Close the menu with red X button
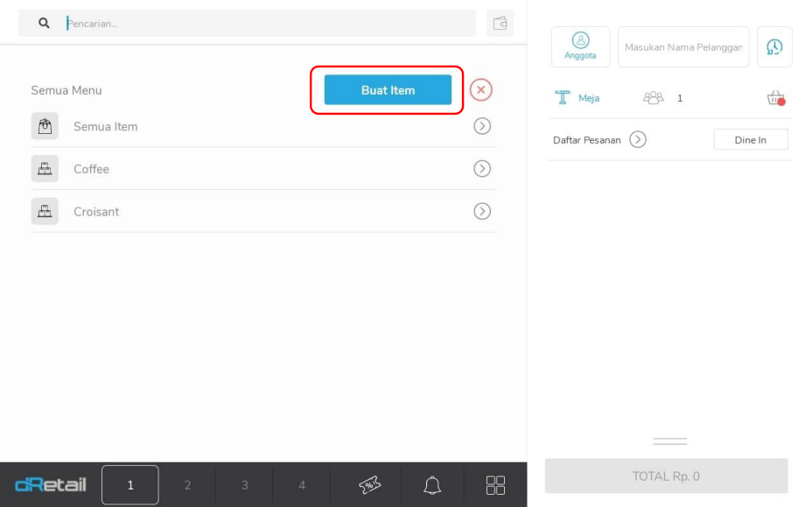Viewport: 812px width, 507px height. coord(481,90)
